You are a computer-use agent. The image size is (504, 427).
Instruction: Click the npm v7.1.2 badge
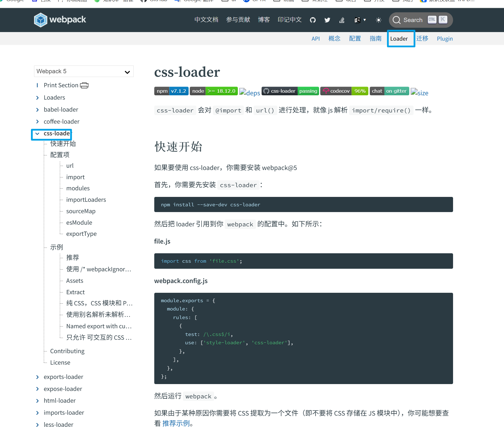coord(171,91)
